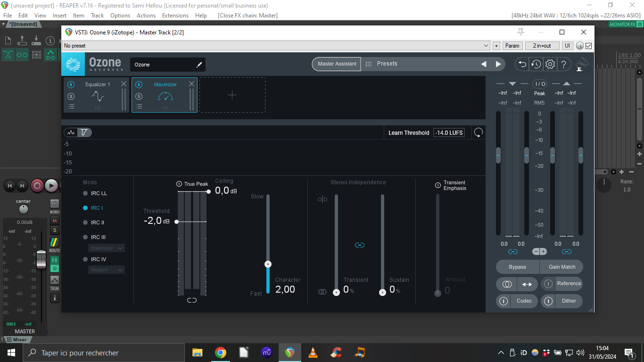Remove Equalizer 1 module with X
Image resolution: width=644 pixels, height=362 pixels.
[124, 84]
